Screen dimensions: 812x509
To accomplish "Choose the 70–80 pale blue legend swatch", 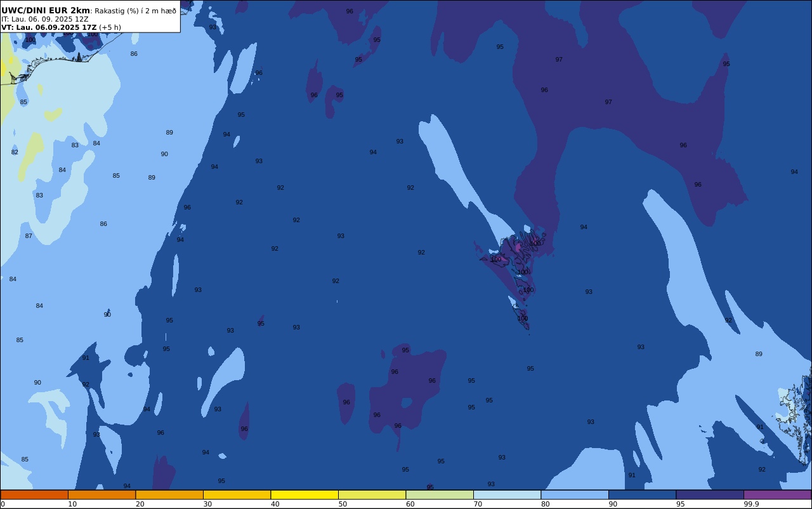I will point(507,494).
